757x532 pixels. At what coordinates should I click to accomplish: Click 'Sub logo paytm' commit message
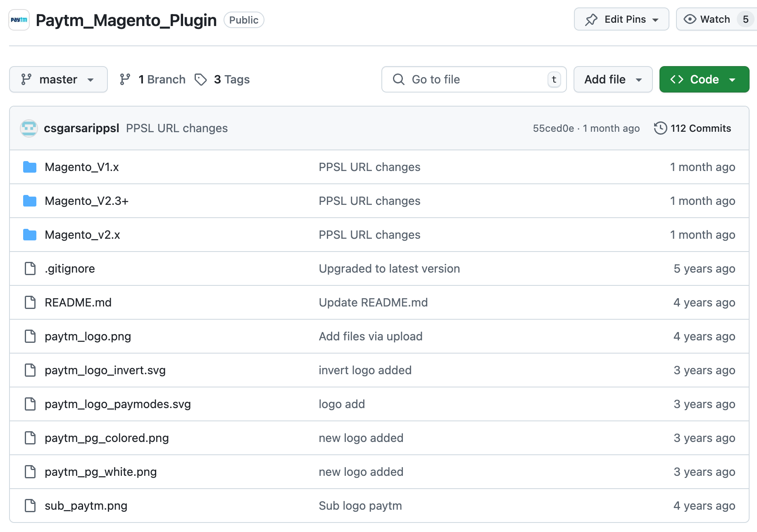click(360, 506)
